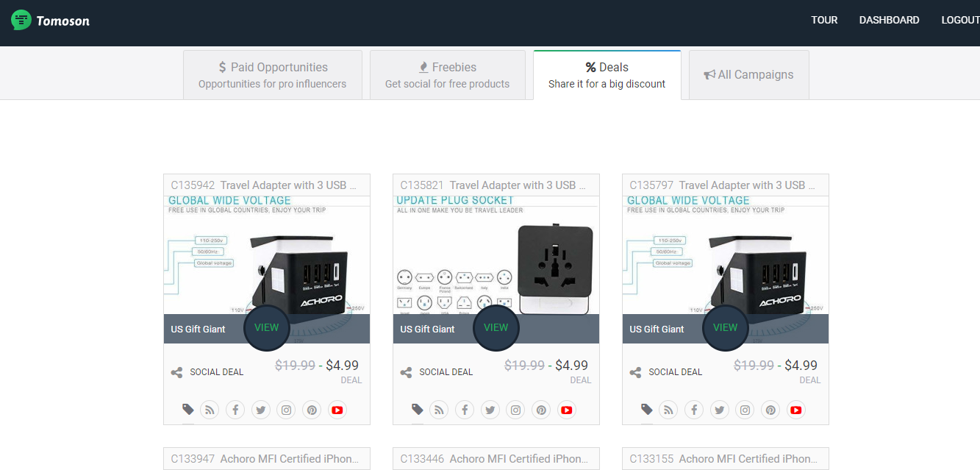Click Instagram icon on C135942 card
Image resolution: width=980 pixels, height=470 pixels.
286,410
